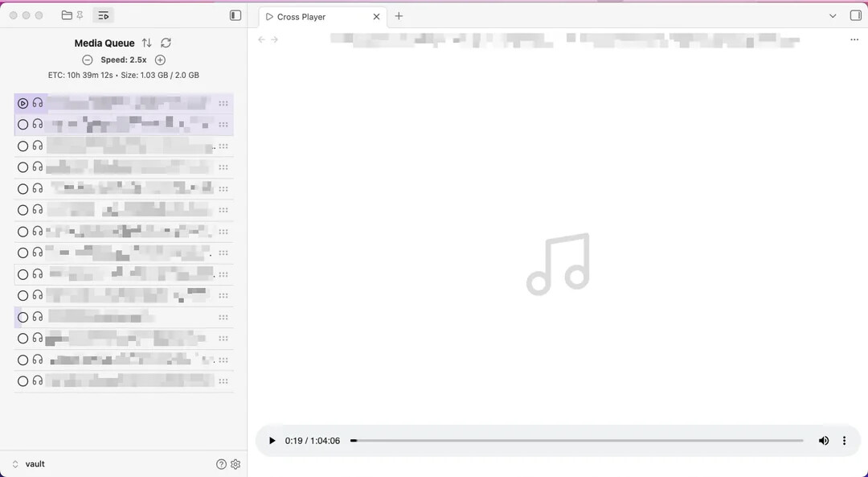Decrease the playback speed with the minus button
Viewport: 868px width, 477px height.
(x=88, y=60)
